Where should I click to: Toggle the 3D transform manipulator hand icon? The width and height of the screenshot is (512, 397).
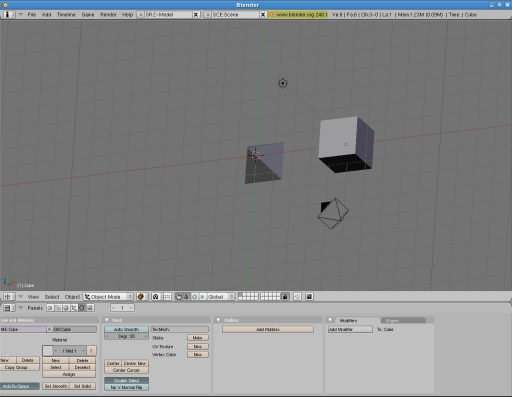[179, 296]
